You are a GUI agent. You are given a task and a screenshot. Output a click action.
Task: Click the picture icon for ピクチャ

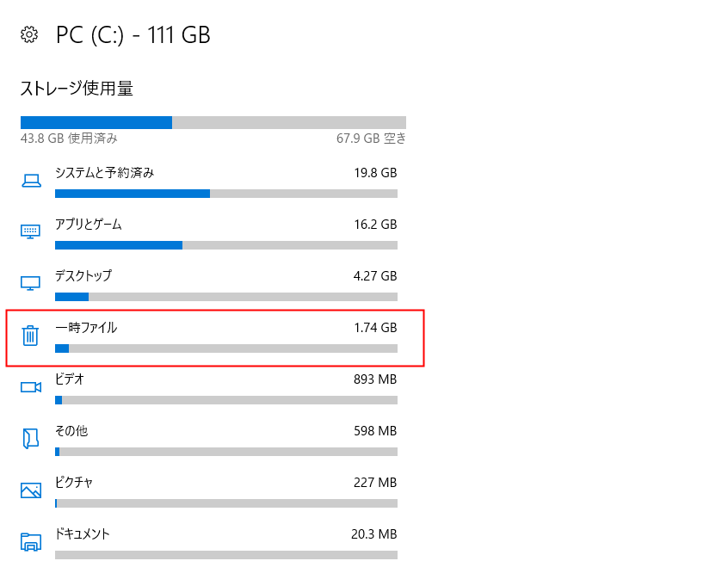coord(31,490)
